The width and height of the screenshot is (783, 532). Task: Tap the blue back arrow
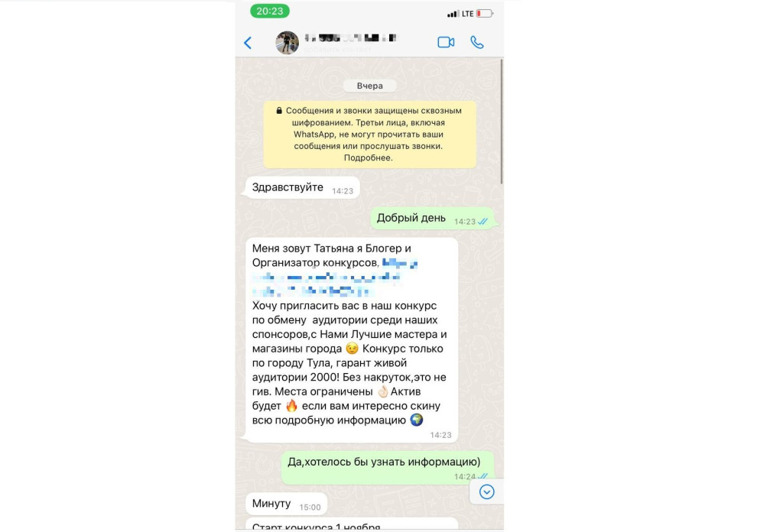click(248, 43)
